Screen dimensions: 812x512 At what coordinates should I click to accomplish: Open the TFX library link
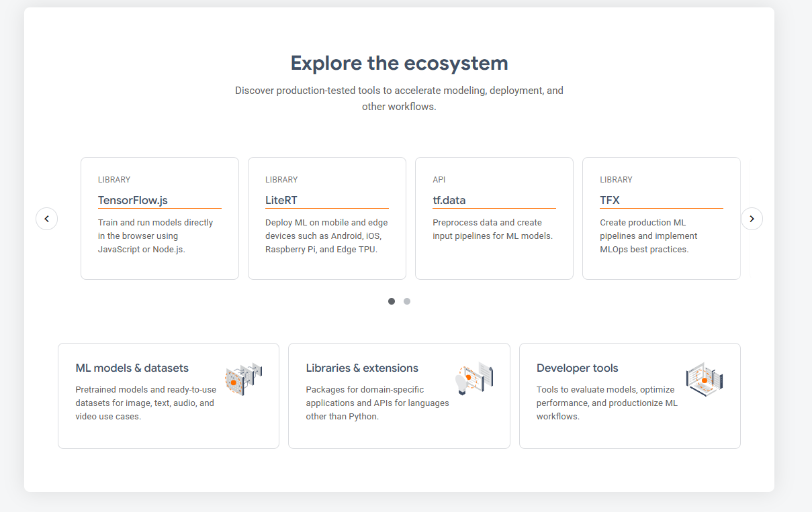click(610, 200)
